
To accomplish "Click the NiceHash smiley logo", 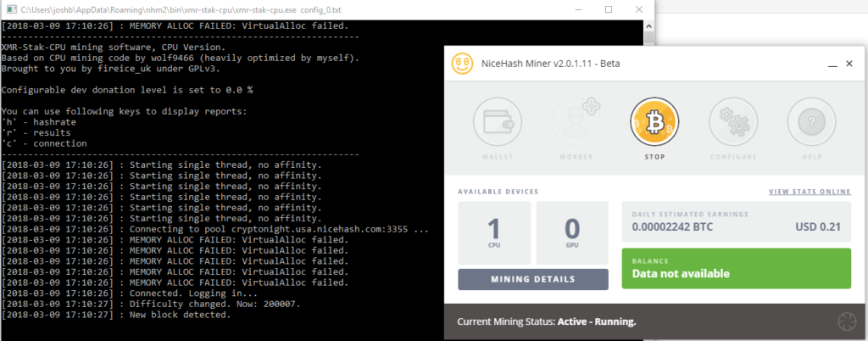I will [462, 64].
